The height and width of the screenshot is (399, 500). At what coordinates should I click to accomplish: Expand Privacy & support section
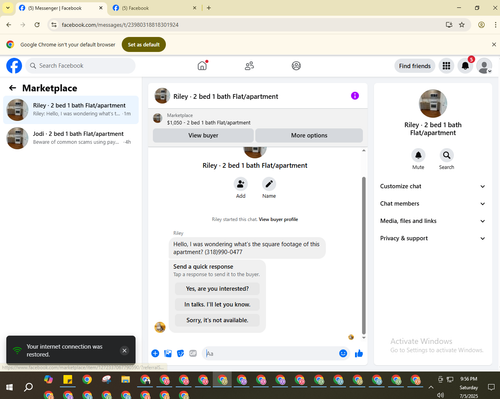433,238
